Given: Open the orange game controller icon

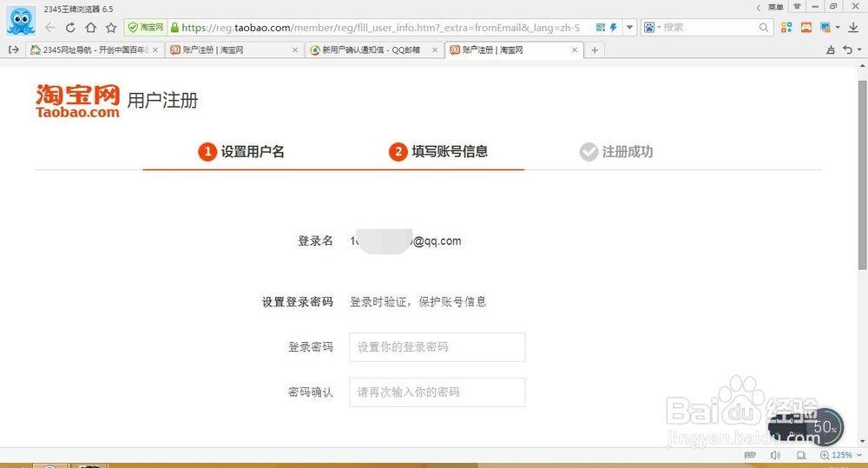Looking at the screenshot, I should click(806, 27).
